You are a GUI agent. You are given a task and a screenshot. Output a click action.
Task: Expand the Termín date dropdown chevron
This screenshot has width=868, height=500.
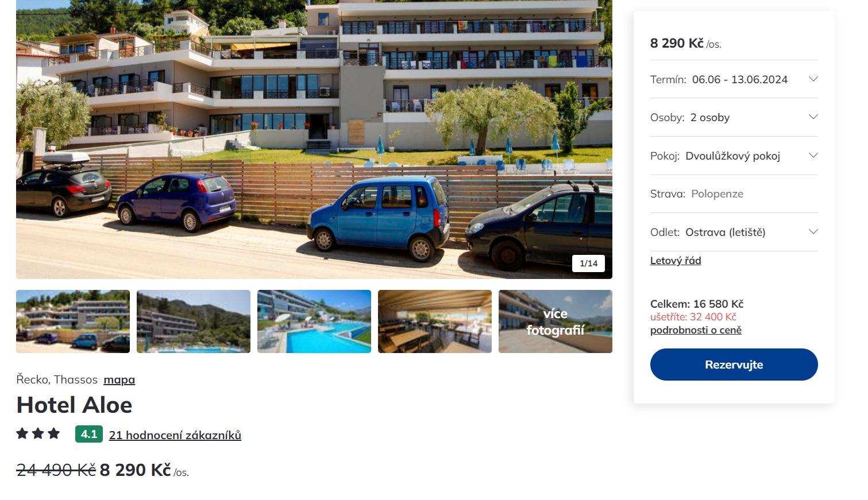point(813,79)
